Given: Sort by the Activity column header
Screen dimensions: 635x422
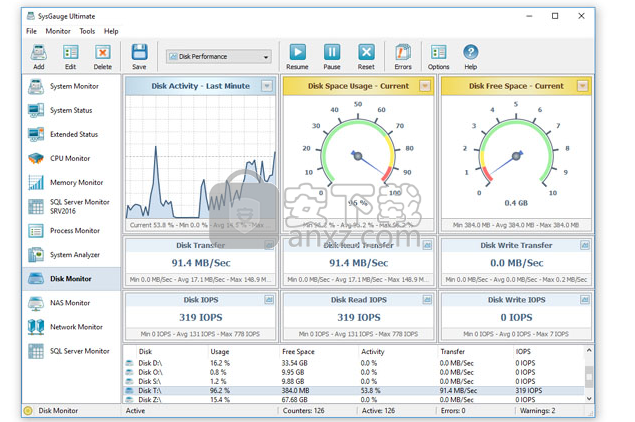Looking at the screenshot, I should click(x=373, y=352).
